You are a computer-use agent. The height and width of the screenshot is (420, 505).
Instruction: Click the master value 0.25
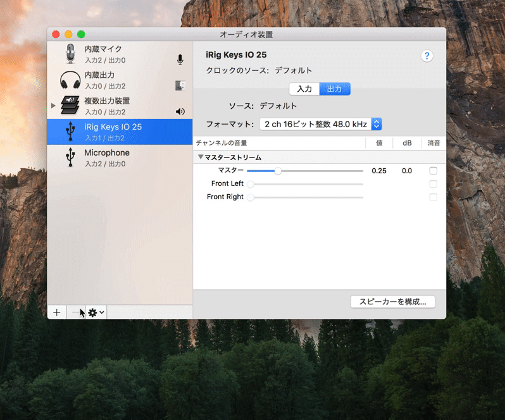pyautogui.click(x=379, y=171)
